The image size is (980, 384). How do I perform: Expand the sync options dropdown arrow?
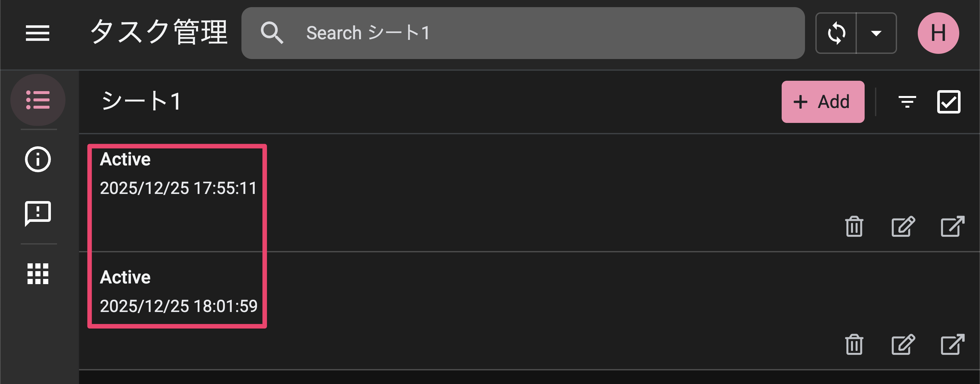pos(876,33)
